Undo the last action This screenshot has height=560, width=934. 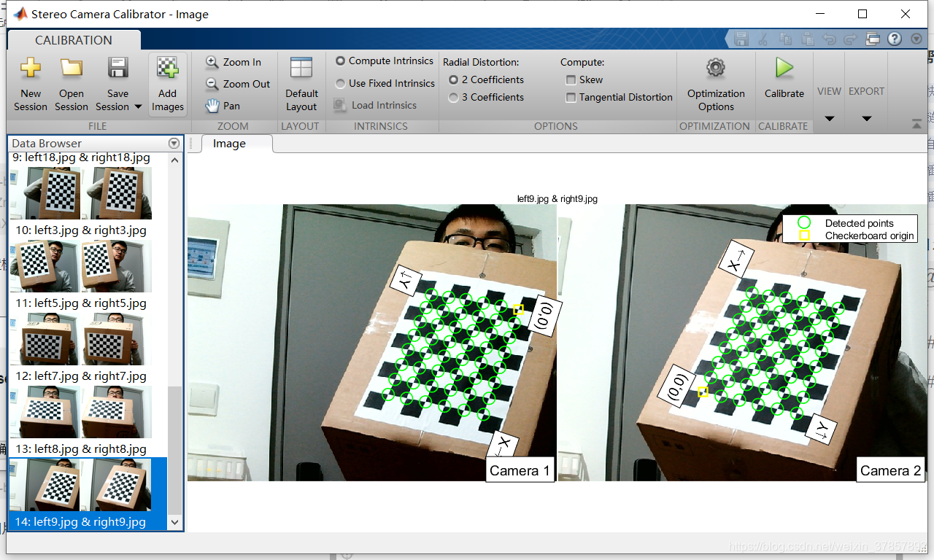click(x=829, y=39)
